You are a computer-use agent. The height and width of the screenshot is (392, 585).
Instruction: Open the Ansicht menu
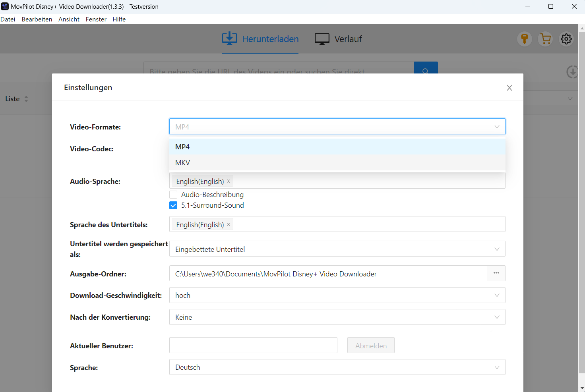[69, 19]
